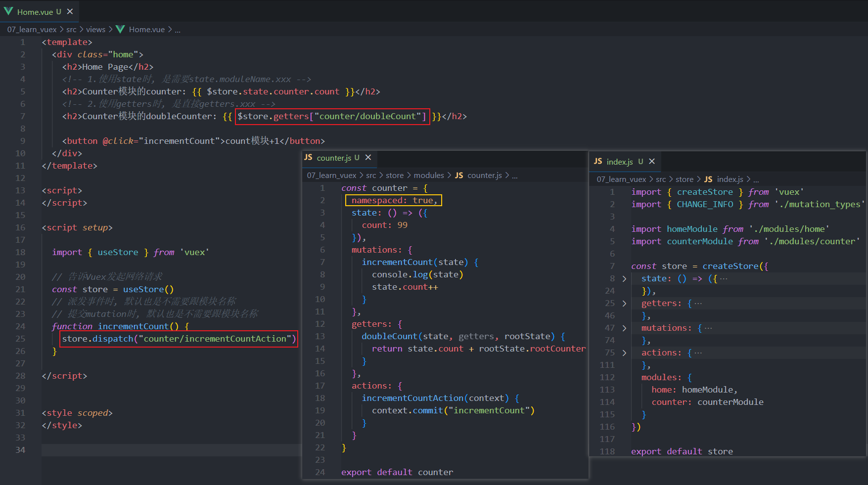The image size is (868, 485).
Task: Click ellipsis breadcrumb in counter.js editor
Action: click(515, 176)
